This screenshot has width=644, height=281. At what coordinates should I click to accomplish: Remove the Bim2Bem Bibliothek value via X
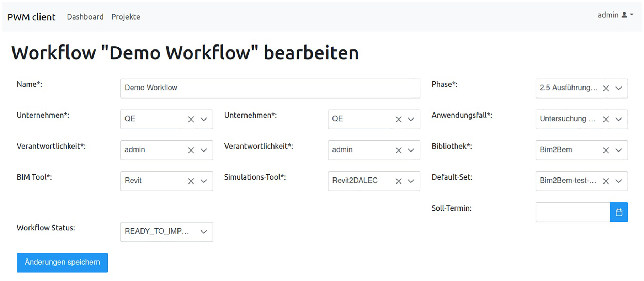[606, 150]
